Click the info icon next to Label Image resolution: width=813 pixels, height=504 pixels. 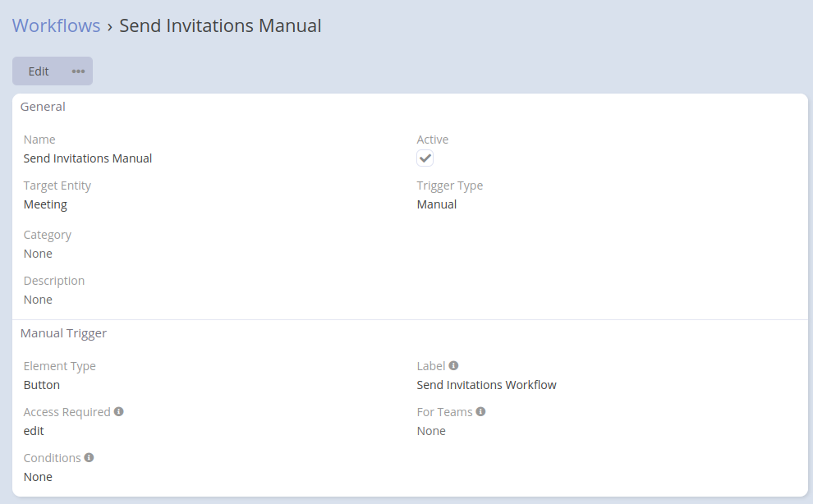[x=453, y=366]
